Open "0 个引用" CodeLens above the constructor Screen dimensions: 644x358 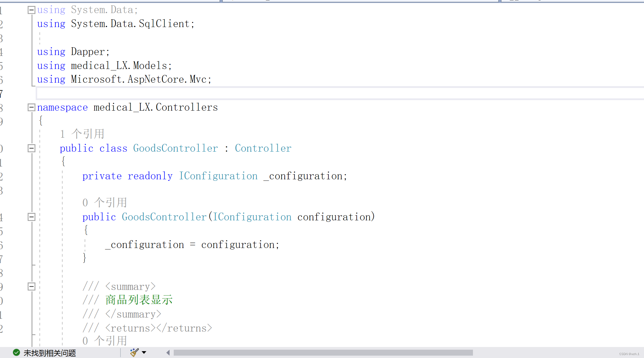[x=105, y=202]
